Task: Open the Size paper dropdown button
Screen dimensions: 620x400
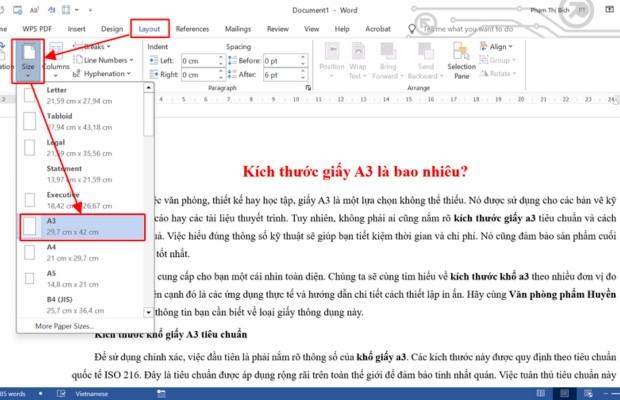Action: (x=28, y=61)
